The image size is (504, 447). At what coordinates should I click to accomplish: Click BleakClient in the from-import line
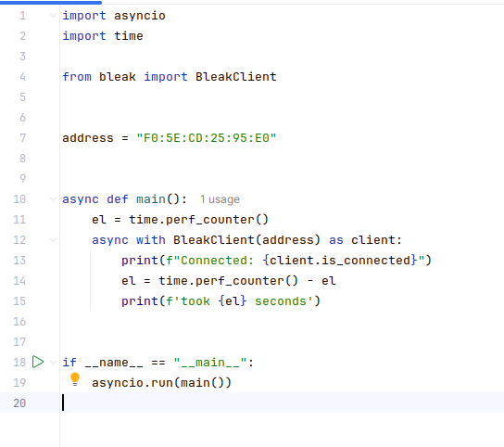[x=236, y=77]
